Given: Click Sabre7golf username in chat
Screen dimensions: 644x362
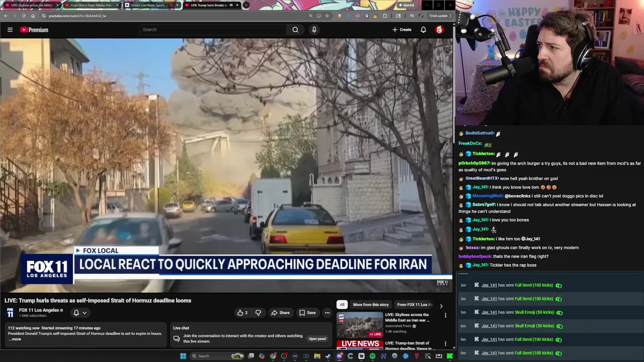Looking at the screenshot, I should pyautogui.click(x=484, y=205).
